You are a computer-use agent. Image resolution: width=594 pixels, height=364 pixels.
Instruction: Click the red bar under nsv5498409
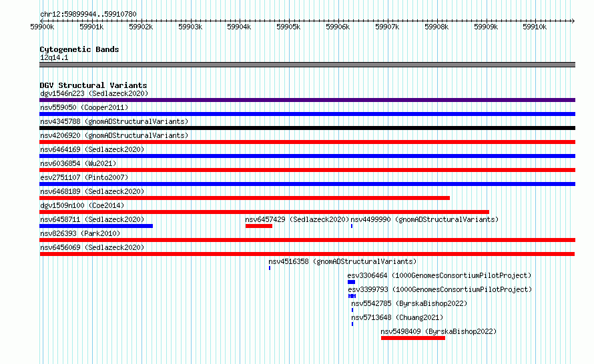click(x=413, y=338)
